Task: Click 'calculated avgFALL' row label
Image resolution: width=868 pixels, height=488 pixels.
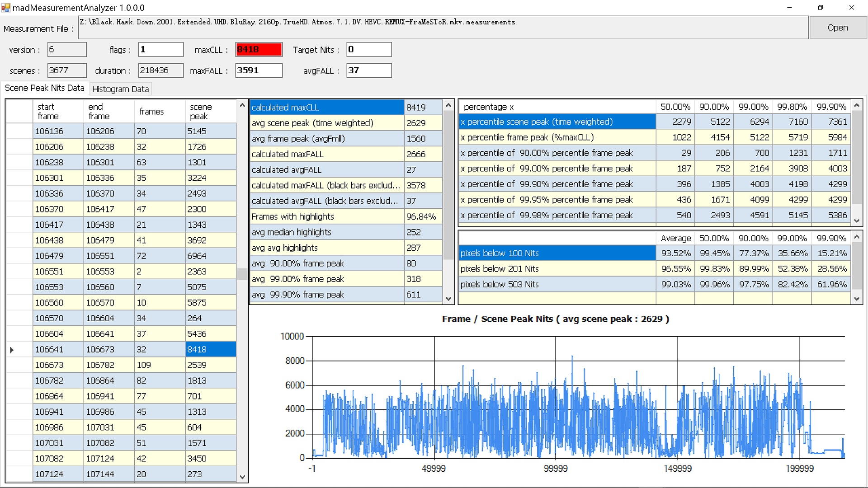Action: point(327,170)
